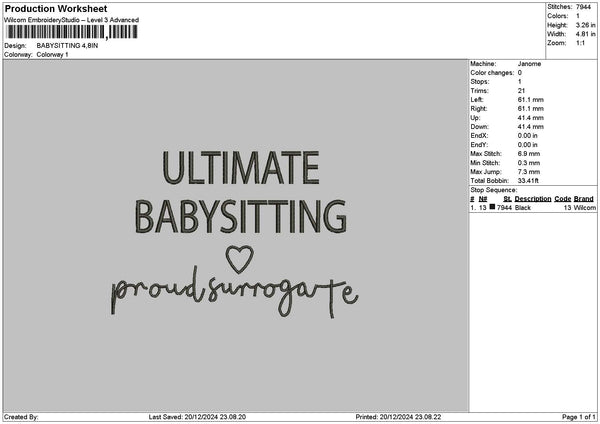Click the Colorway 1 label
Viewport: 600px width, 424px height.
(x=52, y=55)
